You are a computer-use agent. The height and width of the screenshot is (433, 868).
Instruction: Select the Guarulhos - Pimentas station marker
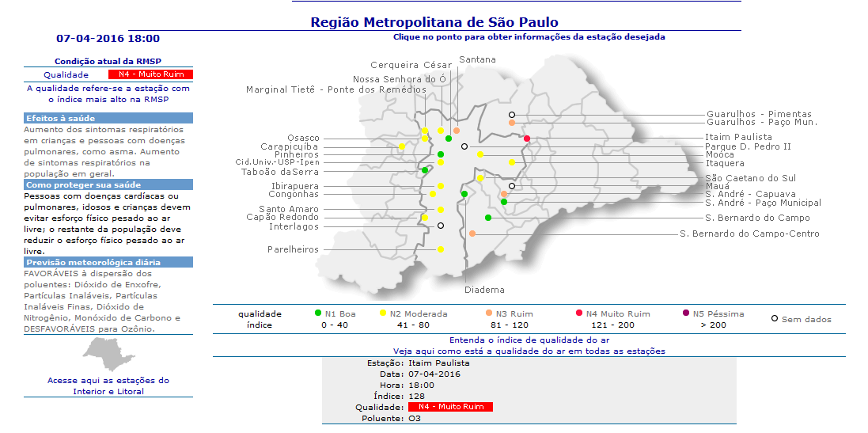[x=512, y=115]
